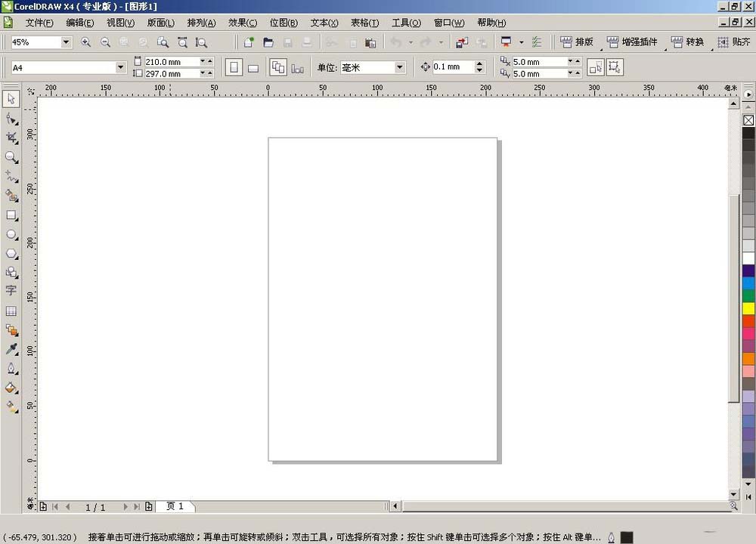The image size is (756, 544).
Task: Click the page height 297.0 mm field
Action: tap(172, 74)
